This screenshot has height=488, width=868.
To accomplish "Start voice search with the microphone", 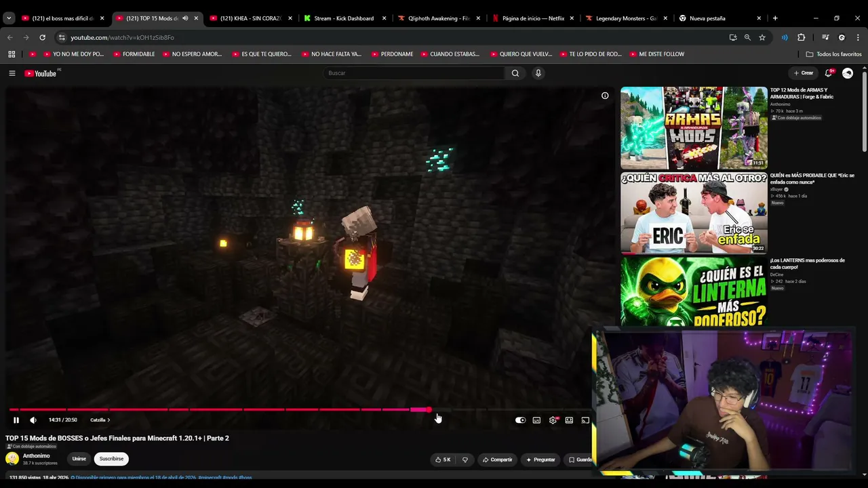I will coord(538,73).
